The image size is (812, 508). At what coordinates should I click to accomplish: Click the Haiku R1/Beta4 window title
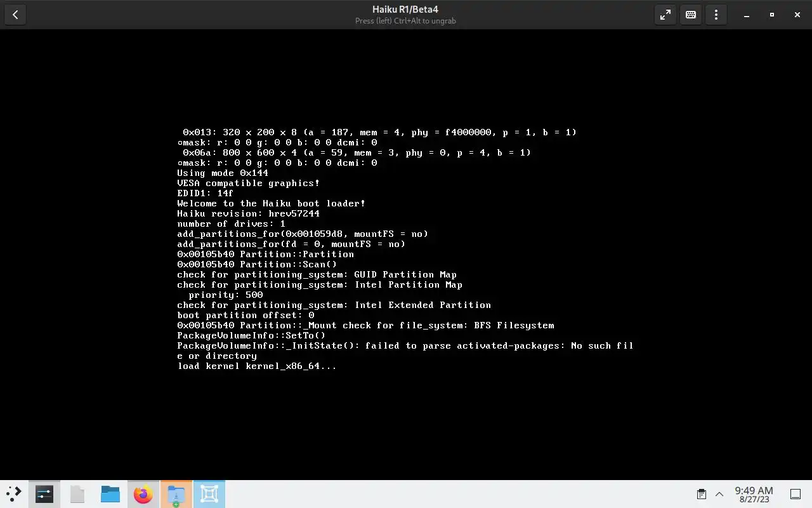pos(405,9)
